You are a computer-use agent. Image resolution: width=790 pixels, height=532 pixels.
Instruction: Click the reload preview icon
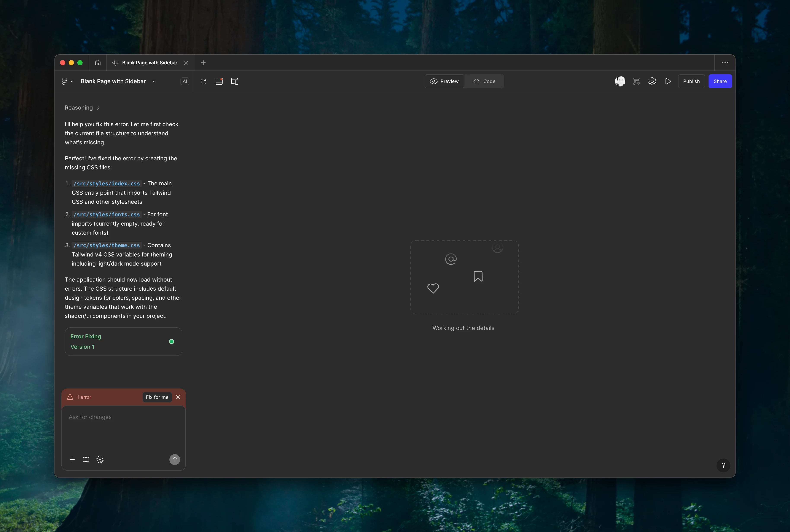point(203,81)
